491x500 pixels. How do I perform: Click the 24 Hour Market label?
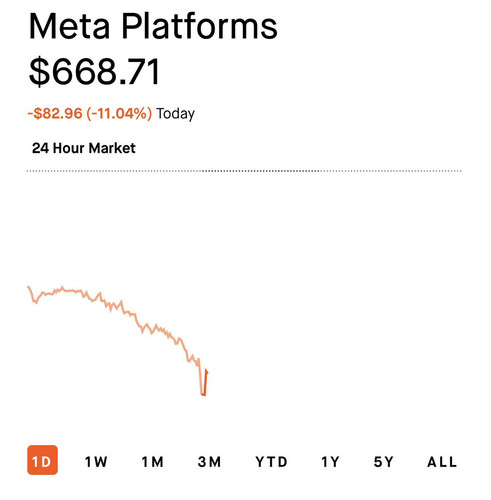click(x=84, y=148)
